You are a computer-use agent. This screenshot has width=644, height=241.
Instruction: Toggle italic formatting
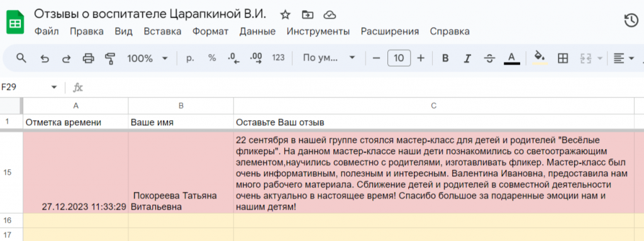(467, 59)
